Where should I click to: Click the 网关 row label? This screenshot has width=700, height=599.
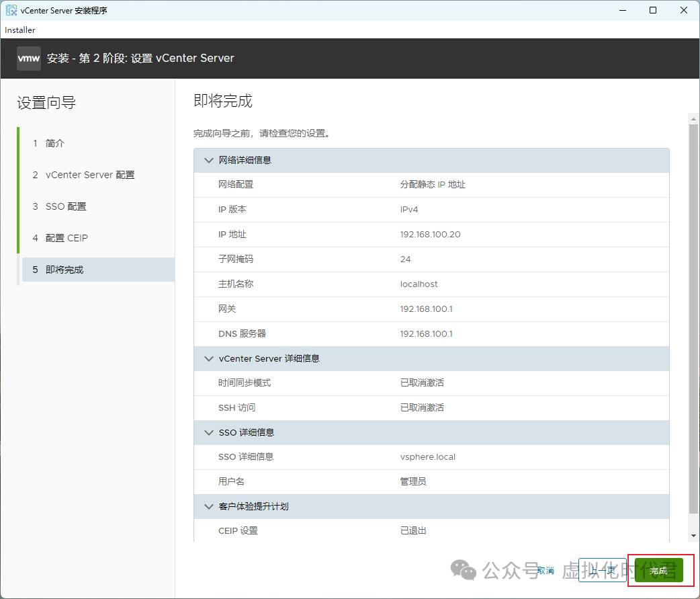click(x=227, y=309)
